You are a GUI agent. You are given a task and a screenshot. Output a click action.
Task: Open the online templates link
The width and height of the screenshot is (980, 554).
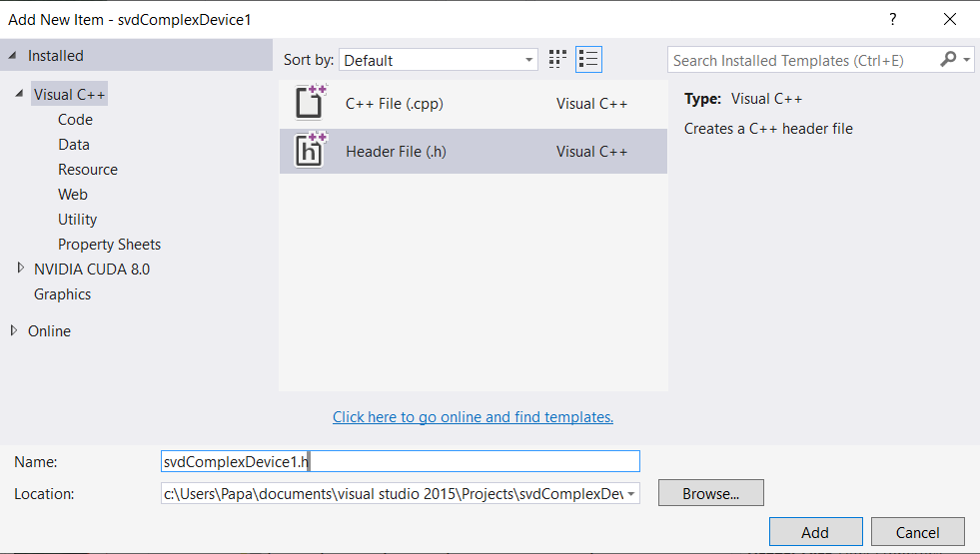point(473,417)
